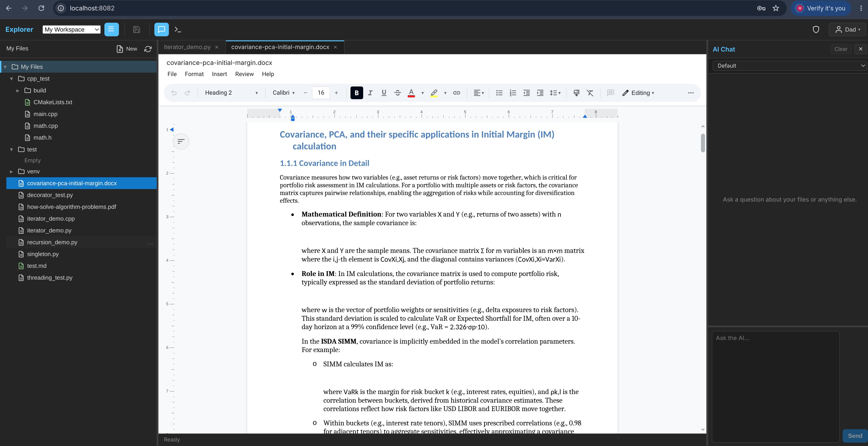Open the Editing mode dropdown
868x446 pixels.
tap(638, 93)
